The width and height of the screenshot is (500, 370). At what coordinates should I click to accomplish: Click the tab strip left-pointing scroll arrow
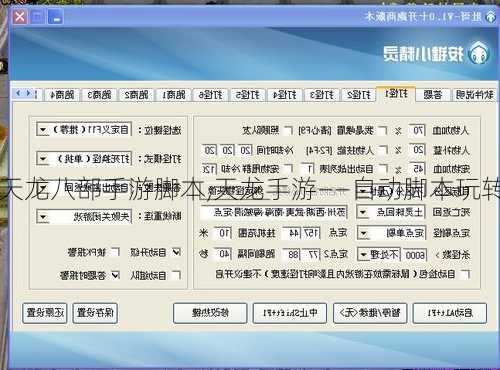tap(18, 93)
